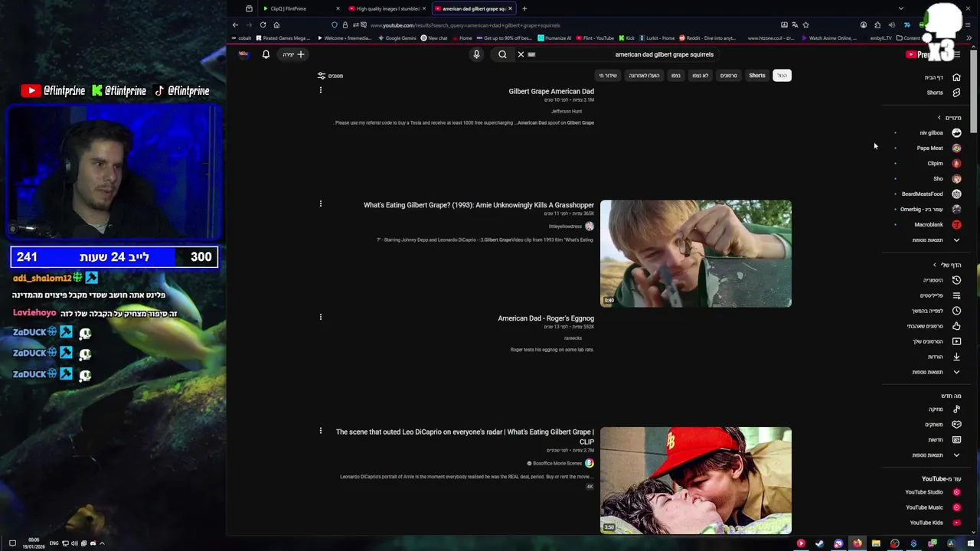Open the Watch Later clock icon
The width and height of the screenshot is (980, 551).
pyautogui.click(x=956, y=311)
